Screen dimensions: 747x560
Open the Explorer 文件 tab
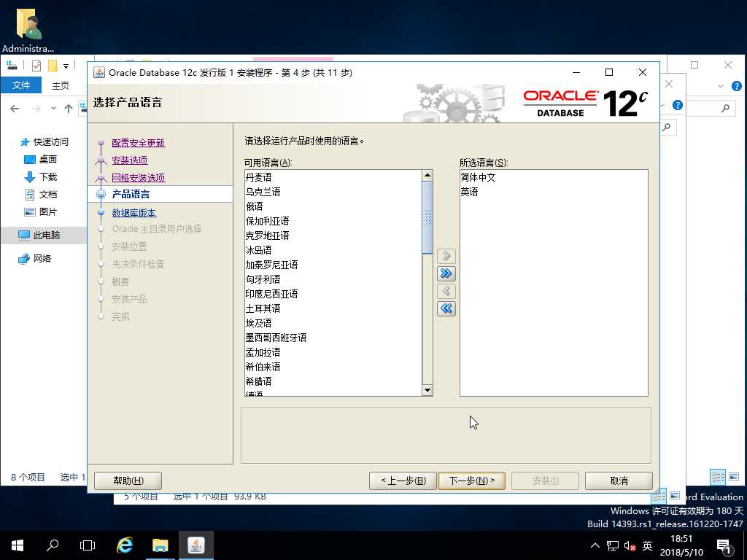coord(21,86)
